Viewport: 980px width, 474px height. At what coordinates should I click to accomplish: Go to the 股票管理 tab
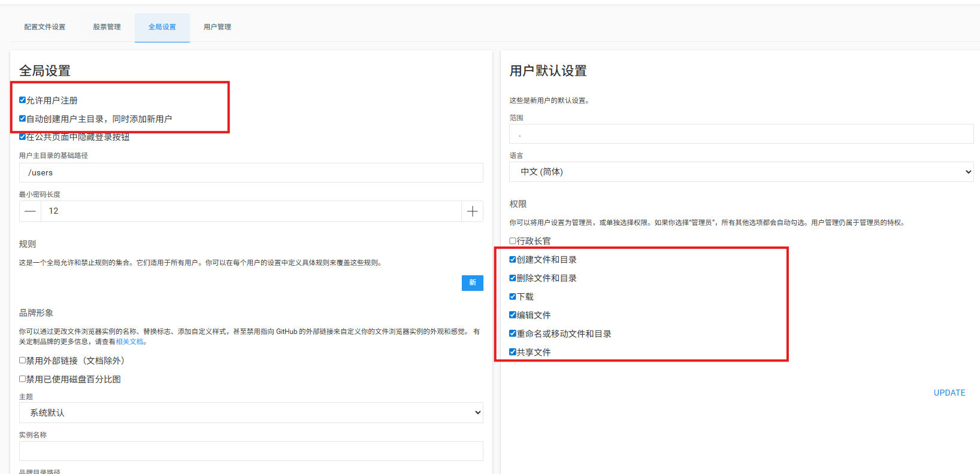[107, 27]
